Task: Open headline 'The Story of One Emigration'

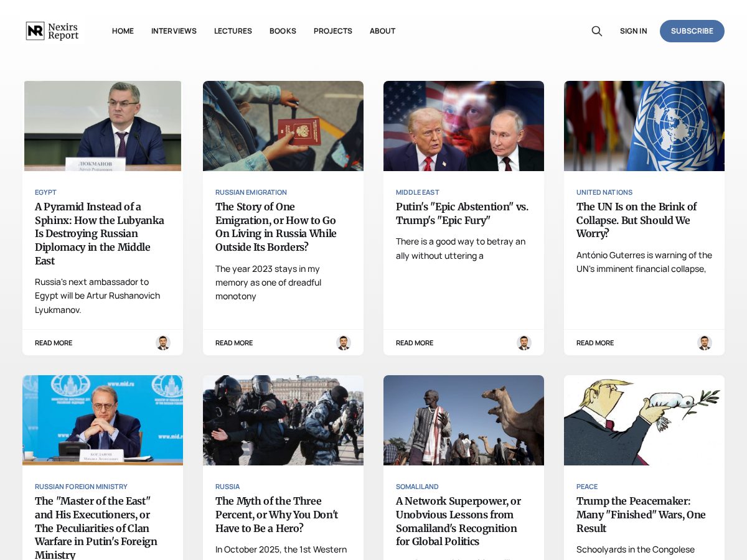Action: [276, 227]
